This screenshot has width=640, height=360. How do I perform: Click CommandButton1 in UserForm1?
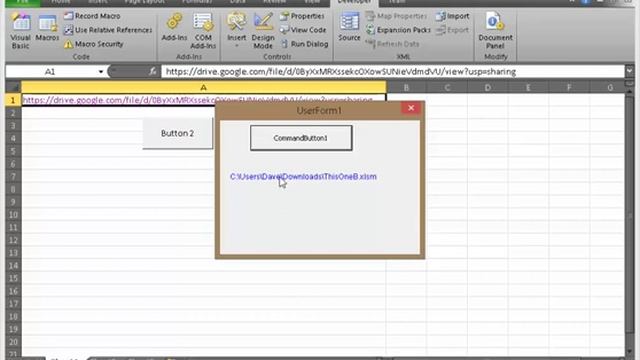point(301,138)
